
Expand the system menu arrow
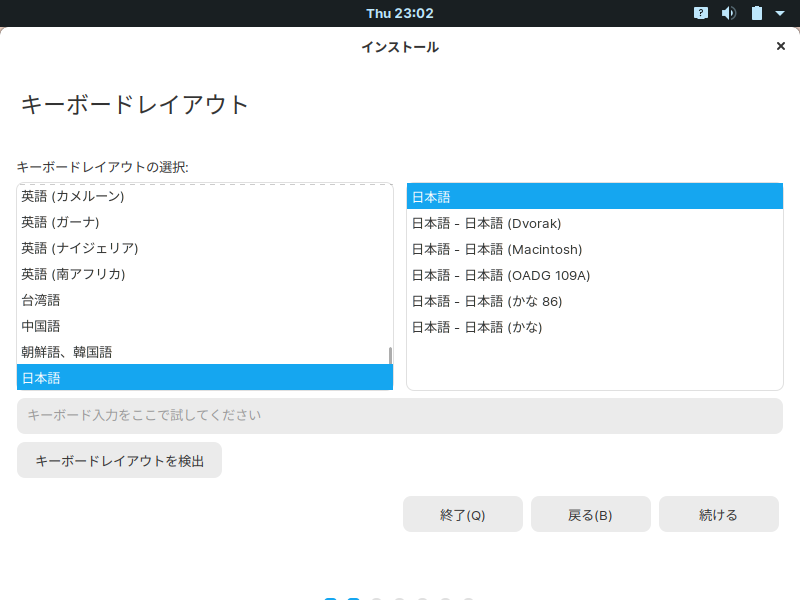click(x=780, y=13)
